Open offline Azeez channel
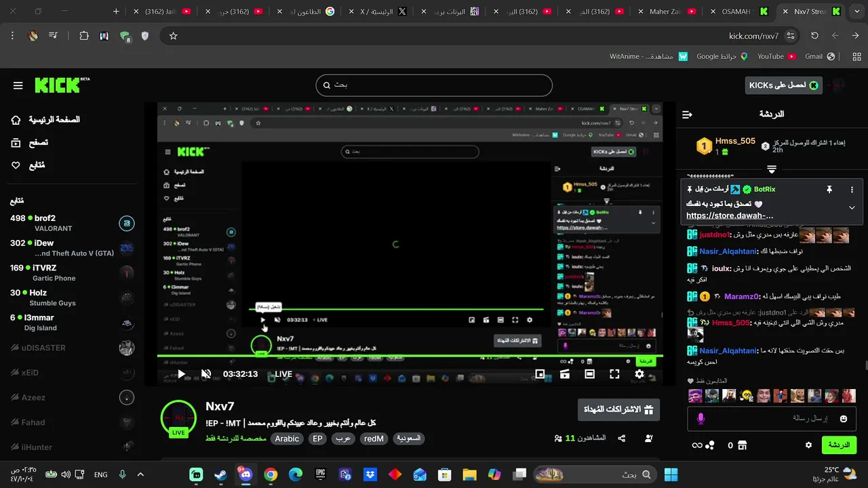Viewport: 868px width, 488px height. click(x=71, y=398)
